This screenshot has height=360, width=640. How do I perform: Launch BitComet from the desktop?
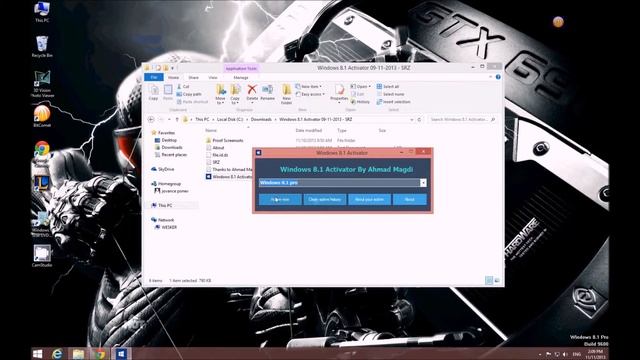(42, 116)
